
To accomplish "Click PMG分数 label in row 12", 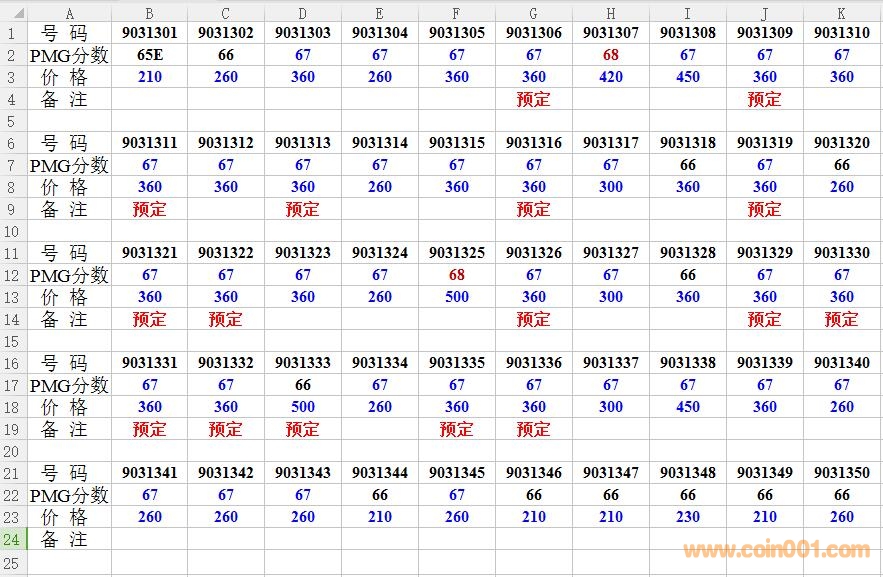I will point(68,275).
